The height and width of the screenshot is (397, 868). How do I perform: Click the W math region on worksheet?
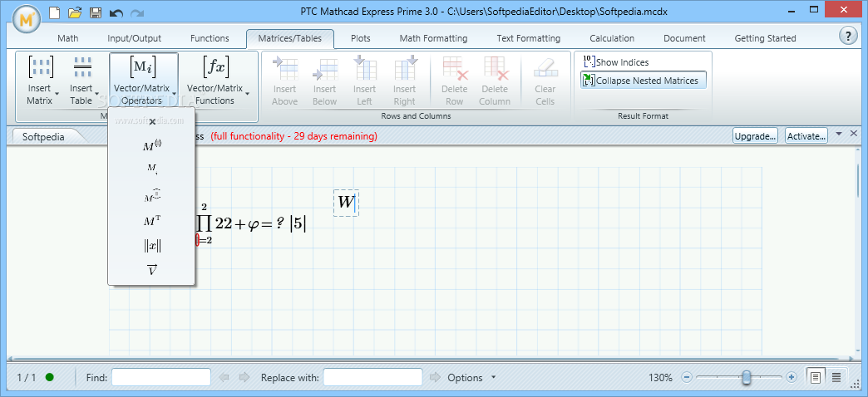(347, 203)
